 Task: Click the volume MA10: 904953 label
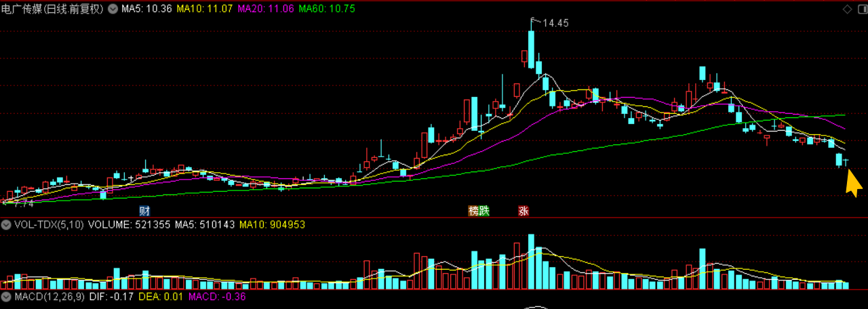pos(273,224)
